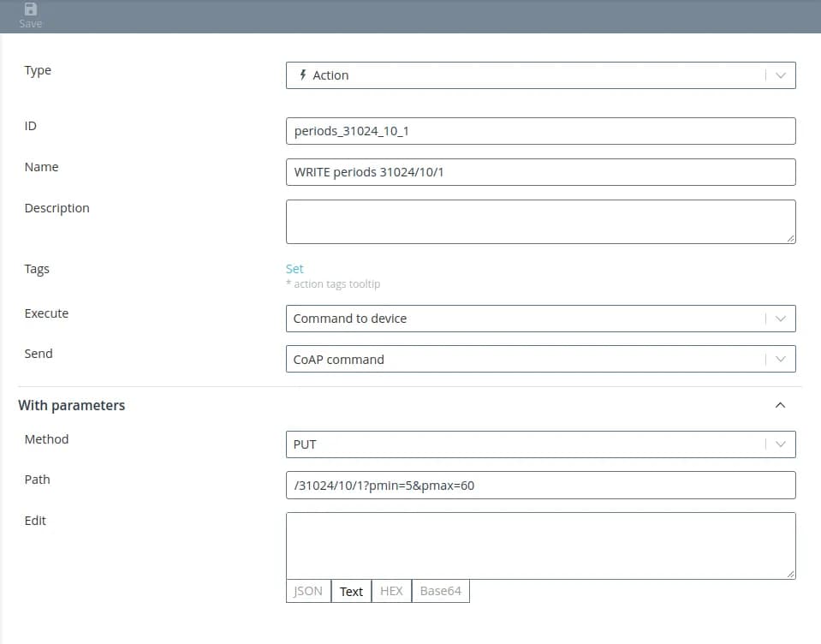Click the Description field resize handle

791,239
